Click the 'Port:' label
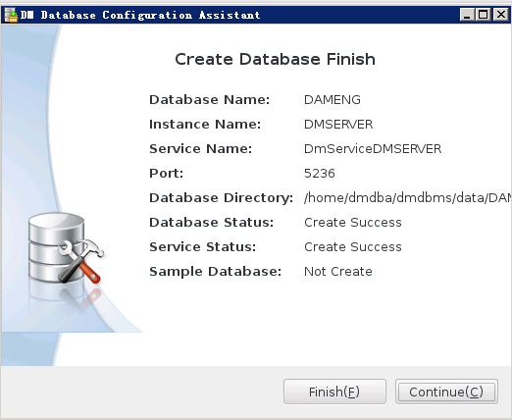 [x=167, y=174]
